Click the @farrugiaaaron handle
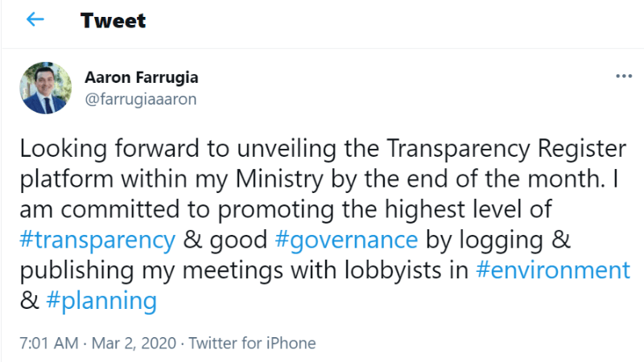 pos(140,99)
